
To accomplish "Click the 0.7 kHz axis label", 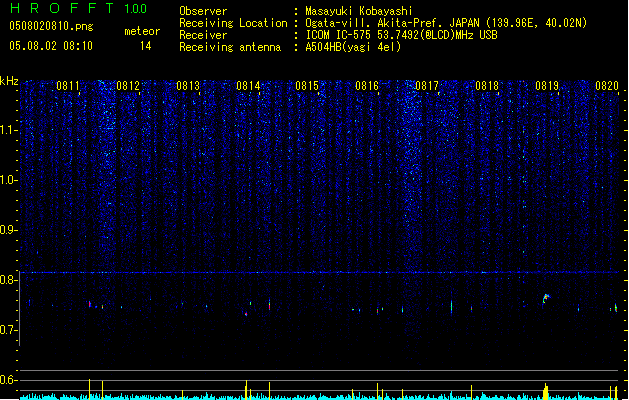I will 8,330.
